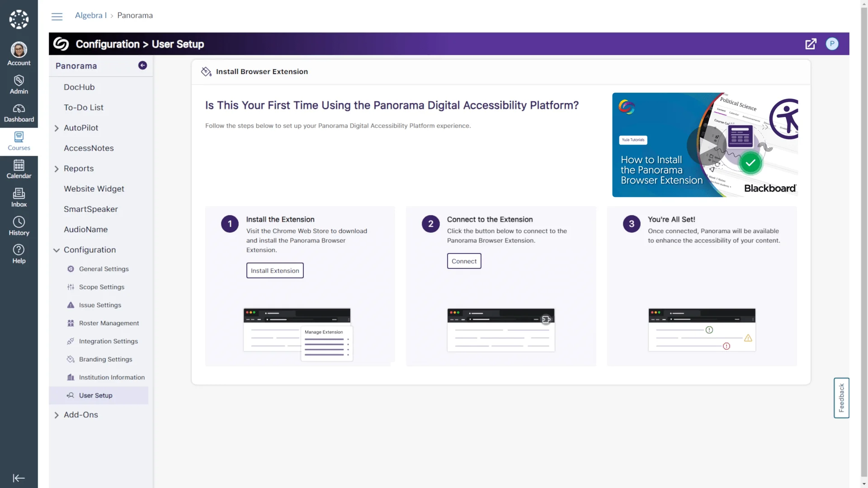Go to the Dashboard icon

[19, 109]
